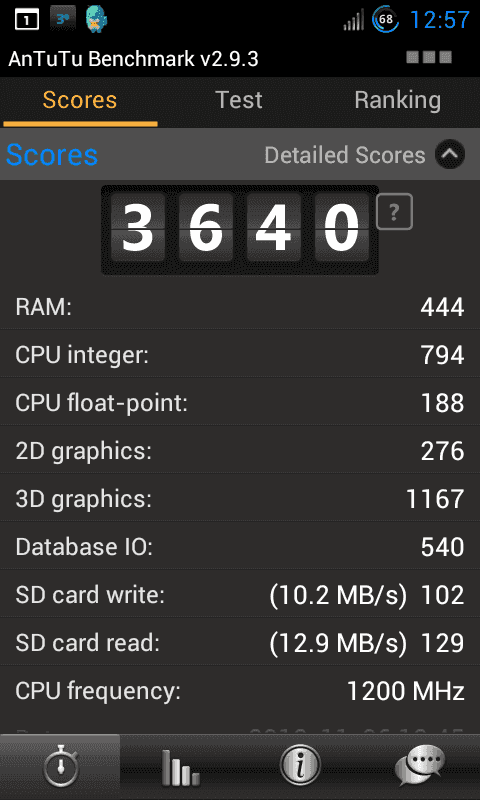Image resolution: width=480 pixels, height=800 pixels.
Task: Tap the Detailed Scores label
Action: click(345, 155)
